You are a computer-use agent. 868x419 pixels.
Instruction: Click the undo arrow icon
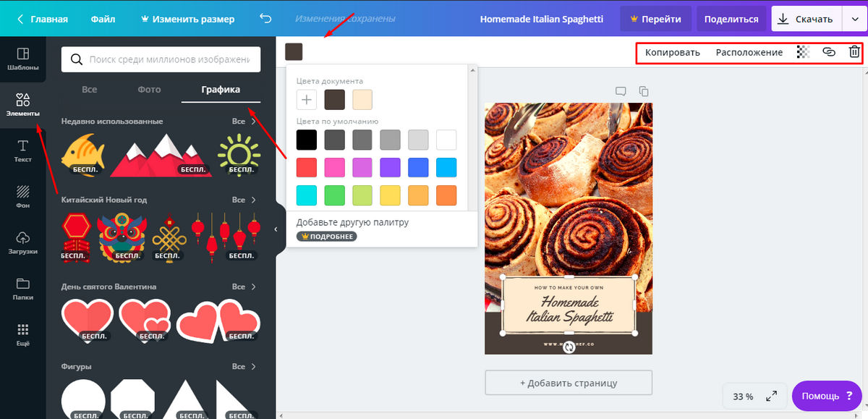click(265, 19)
